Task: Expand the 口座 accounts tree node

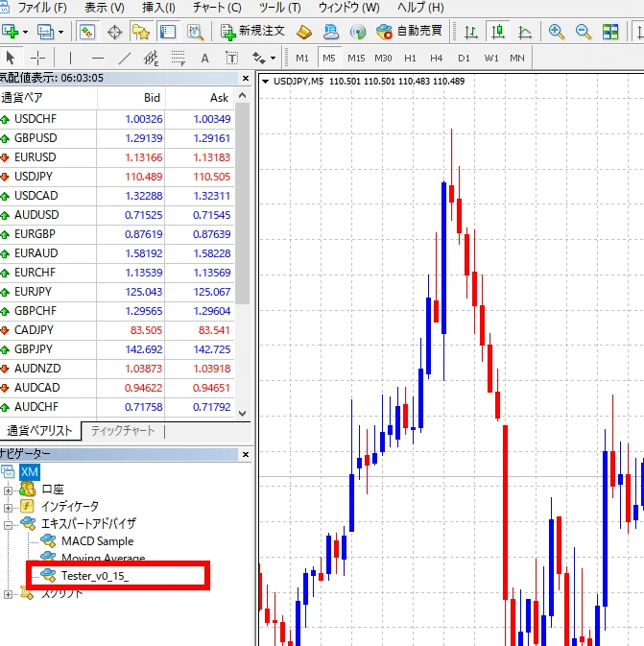Action: pyautogui.click(x=9, y=489)
